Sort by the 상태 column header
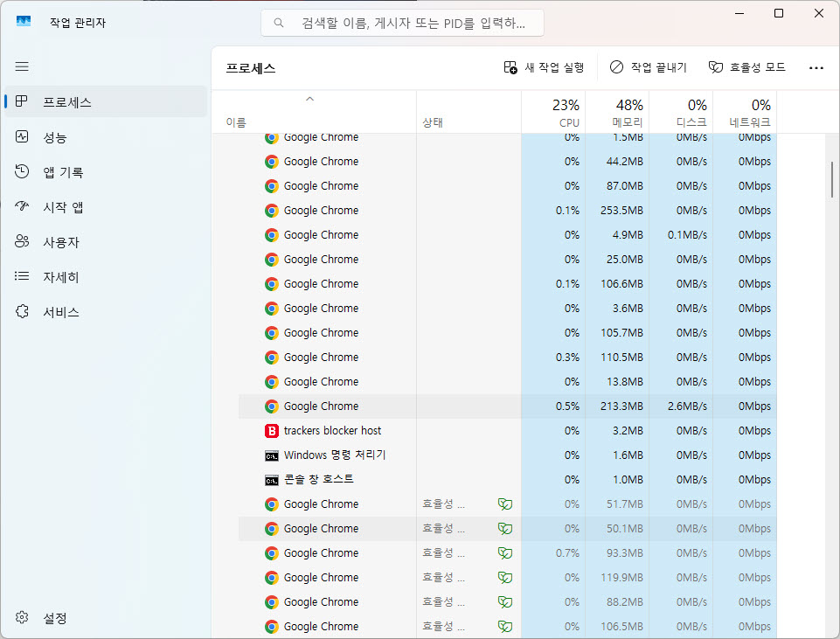840x639 pixels. click(469, 111)
